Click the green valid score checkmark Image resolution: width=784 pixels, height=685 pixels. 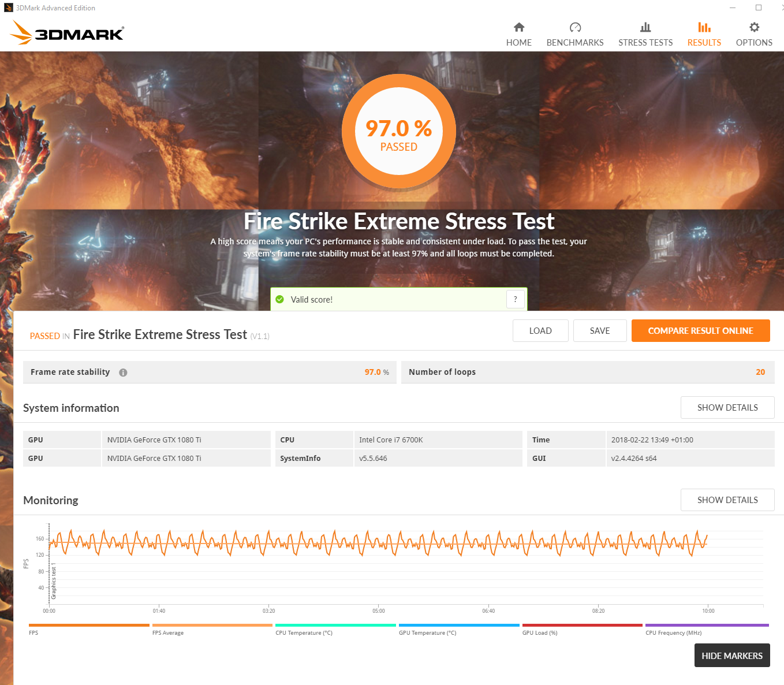click(280, 299)
